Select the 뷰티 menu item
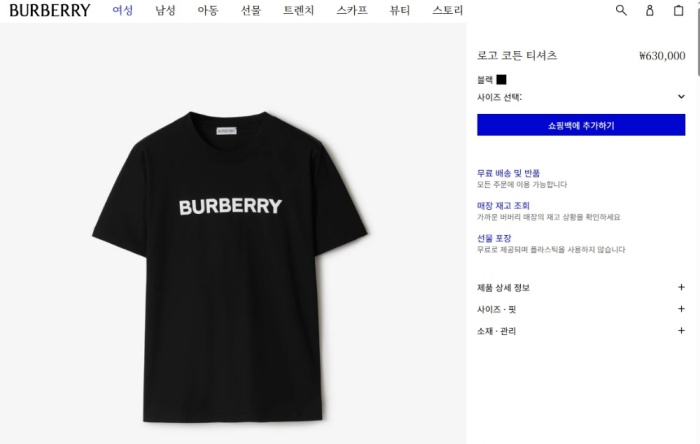 (400, 10)
